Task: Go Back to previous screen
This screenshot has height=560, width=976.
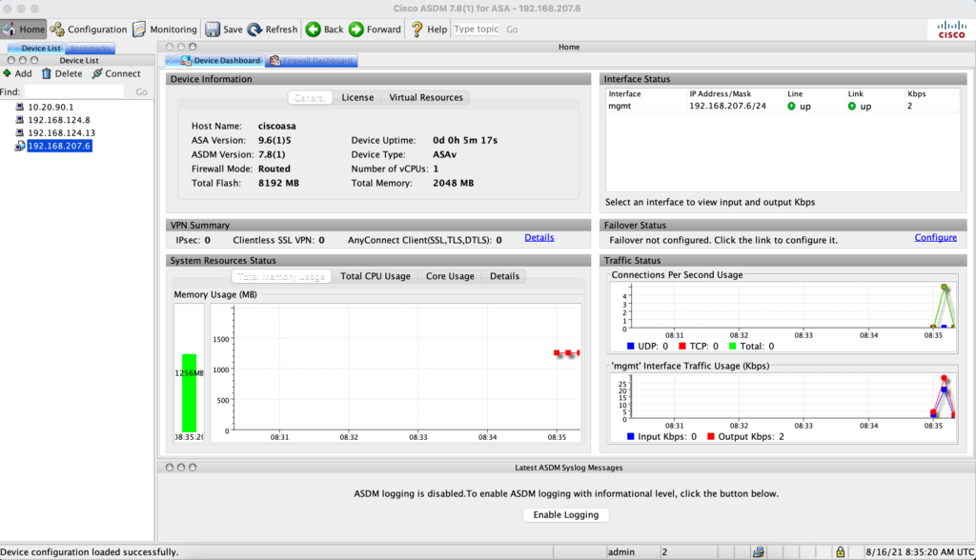Action: tap(325, 30)
